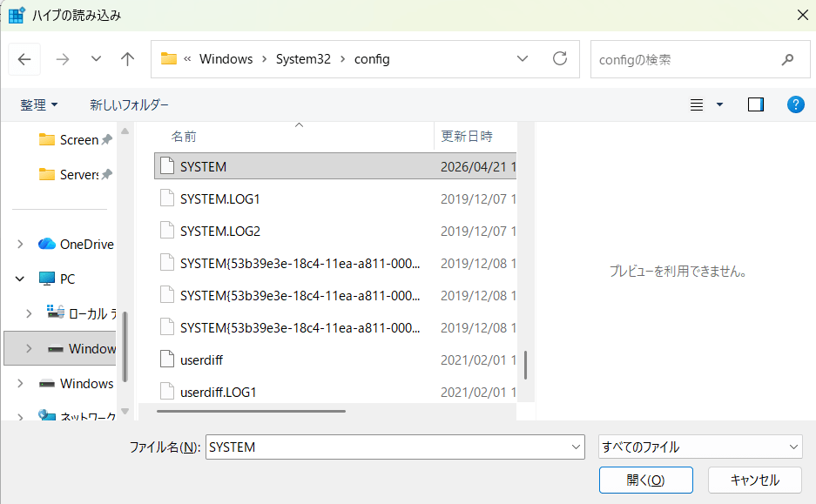The height and width of the screenshot is (504, 816).
Task: Expand the Windows drive node in the sidebar
Action: pos(28,347)
